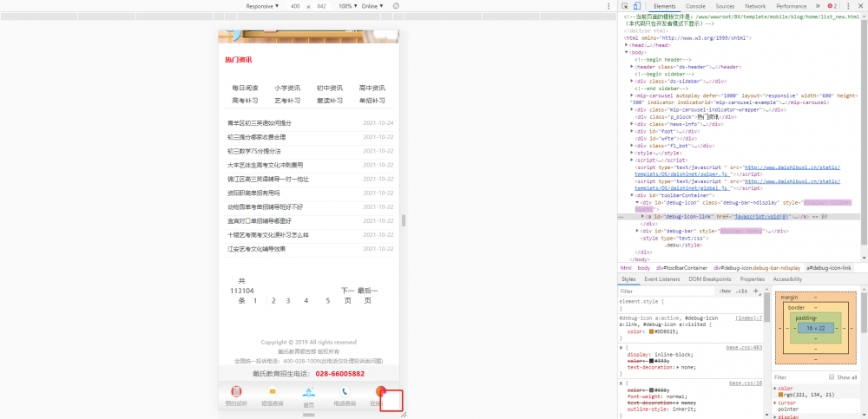Image resolution: width=868 pixels, height=419 pixels.
Task: Select body in the DOM breadcrumb
Action: (644, 268)
